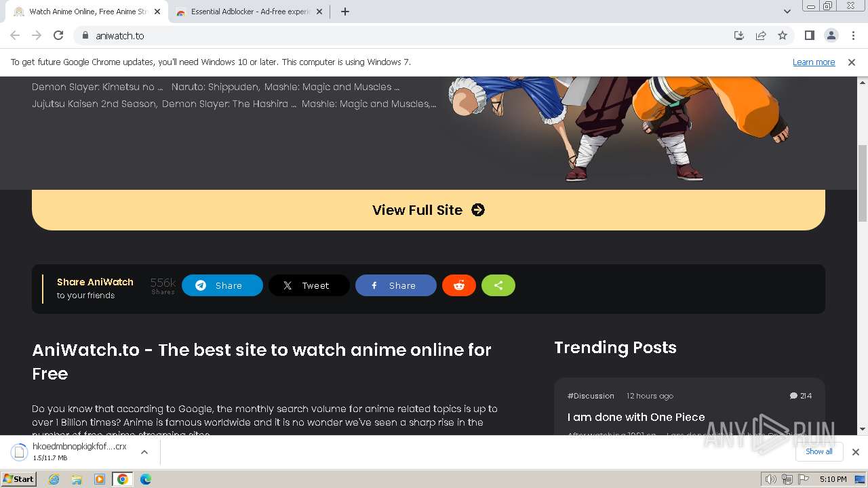This screenshot has width=868, height=488.
Task: Click the Reddit share icon
Action: click(x=459, y=285)
